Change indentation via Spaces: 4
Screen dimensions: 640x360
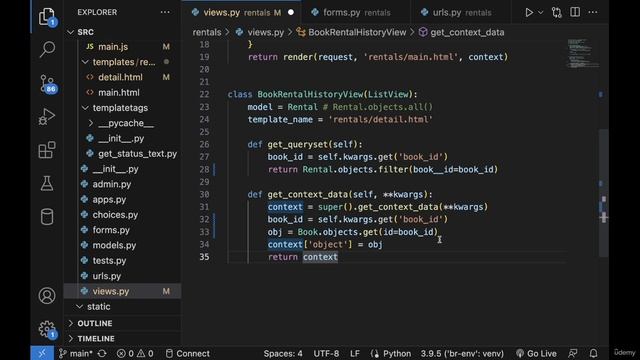click(x=283, y=353)
